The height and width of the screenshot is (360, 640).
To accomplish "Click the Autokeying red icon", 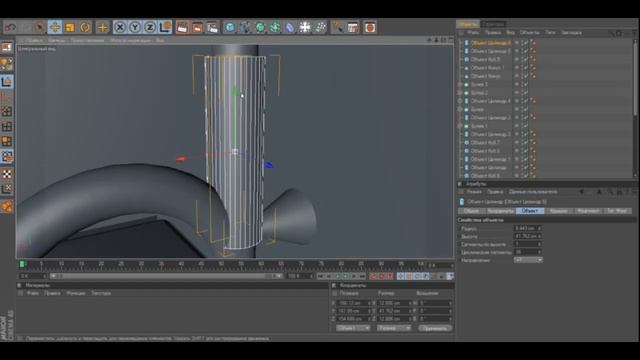I will (381, 276).
